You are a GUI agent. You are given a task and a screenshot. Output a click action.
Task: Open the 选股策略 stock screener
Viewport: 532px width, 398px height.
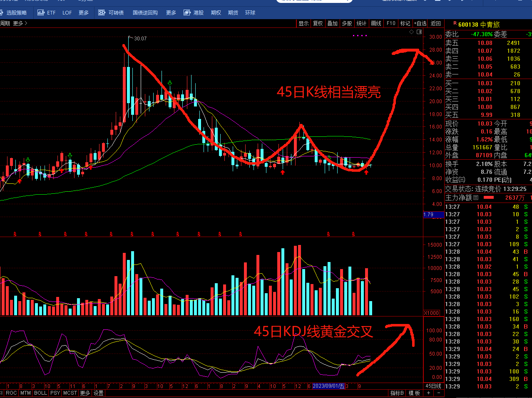click(x=14, y=13)
